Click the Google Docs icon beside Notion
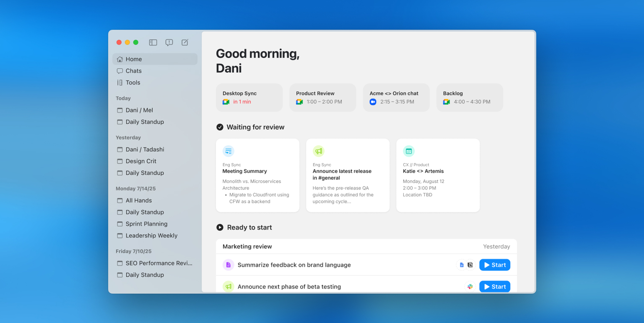644x323 pixels. tap(462, 265)
